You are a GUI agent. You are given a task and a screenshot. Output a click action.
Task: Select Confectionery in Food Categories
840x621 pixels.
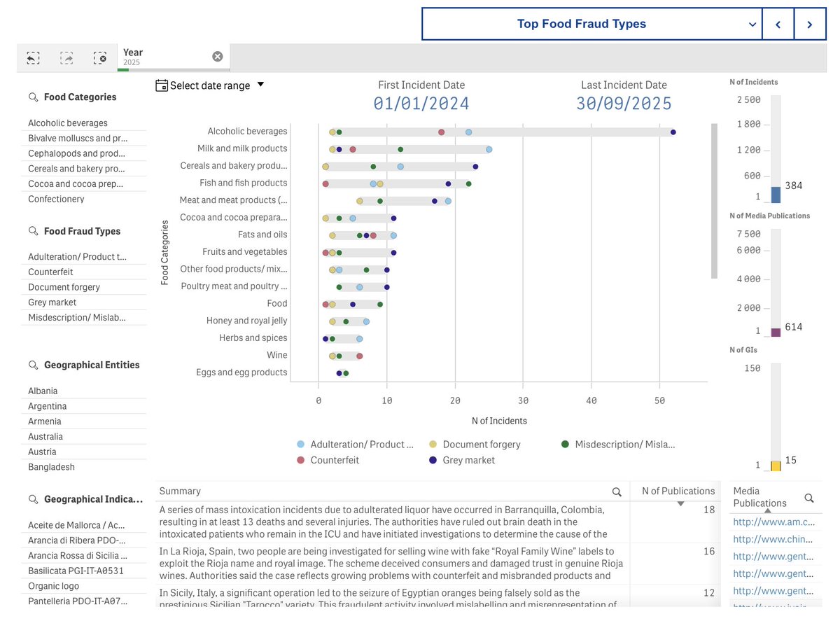pyautogui.click(x=55, y=198)
